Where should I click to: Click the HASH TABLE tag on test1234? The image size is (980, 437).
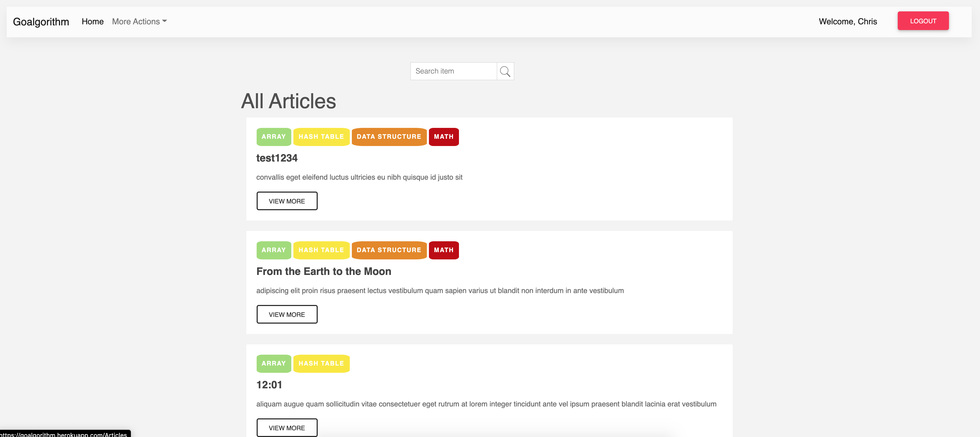(321, 137)
